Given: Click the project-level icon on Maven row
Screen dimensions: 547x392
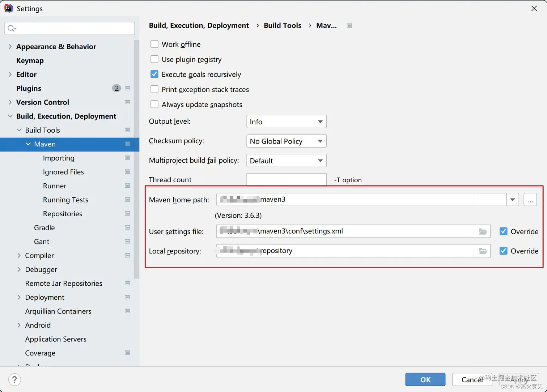Looking at the screenshot, I should coord(127,144).
